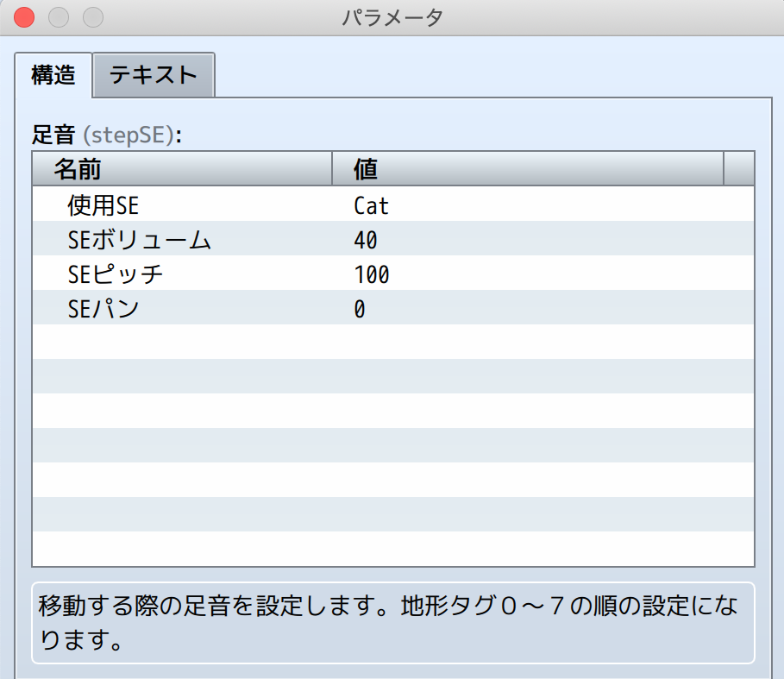Close the パラメータ window
This screenshot has width=784, height=679.
click(x=25, y=17)
